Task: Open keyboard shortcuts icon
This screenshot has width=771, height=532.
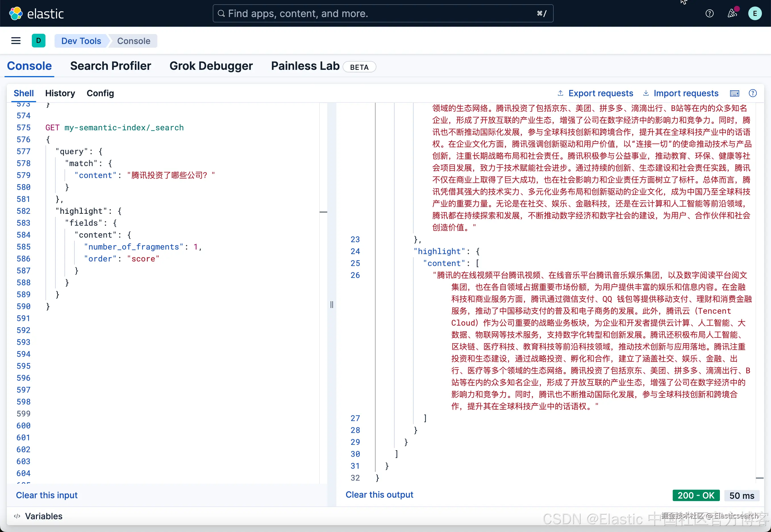Action: 734,93
